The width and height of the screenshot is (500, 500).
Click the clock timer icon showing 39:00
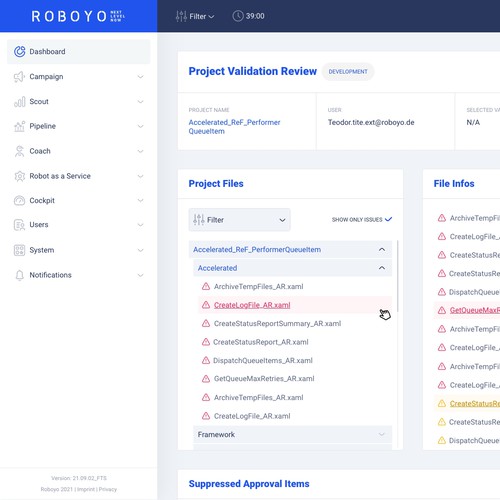[x=238, y=16]
